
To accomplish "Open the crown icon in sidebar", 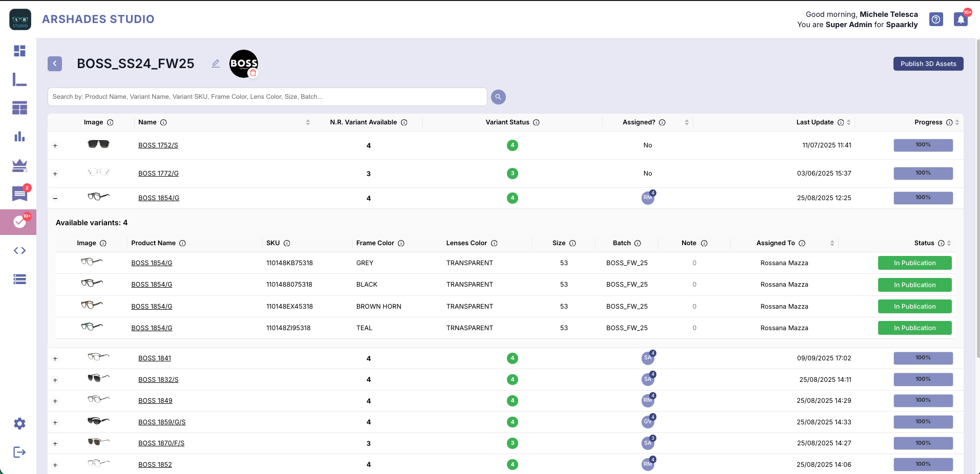I will point(19,165).
